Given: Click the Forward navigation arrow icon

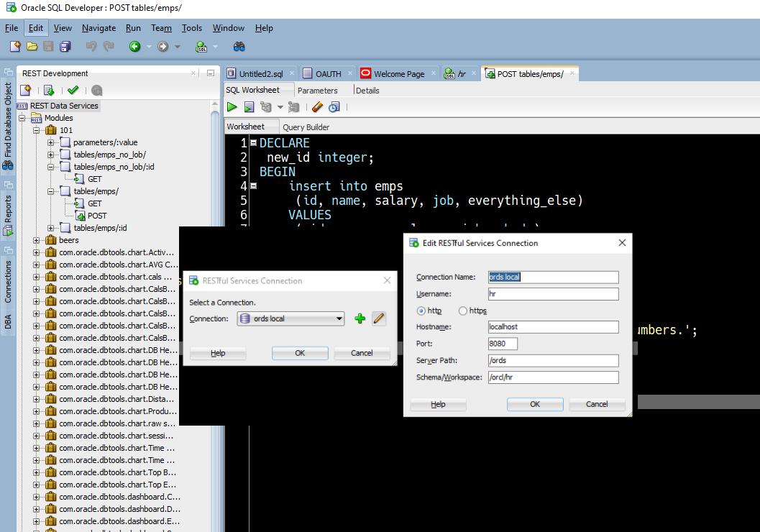Looking at the screenshot, I should point(162,47).
